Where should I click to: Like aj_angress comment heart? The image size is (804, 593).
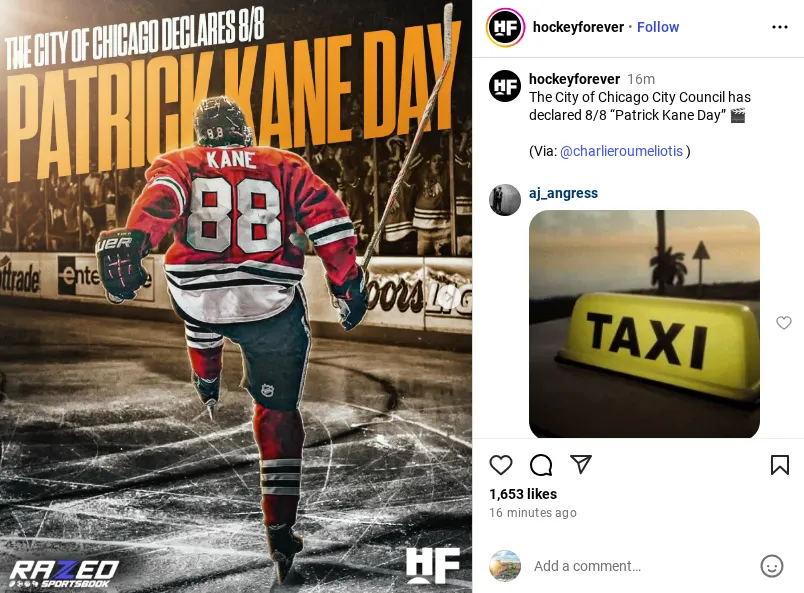point(783,323)
